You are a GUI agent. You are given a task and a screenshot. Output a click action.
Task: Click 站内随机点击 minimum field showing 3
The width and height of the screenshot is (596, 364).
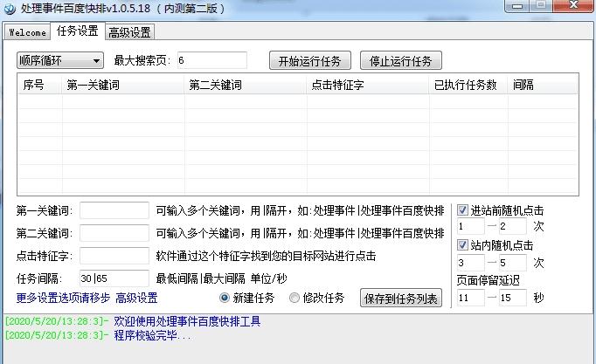point(470,263)
